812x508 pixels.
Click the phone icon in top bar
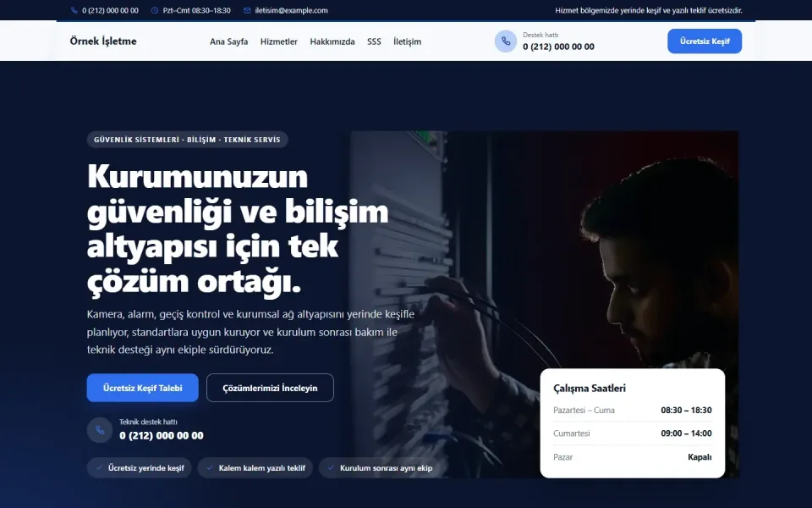click(x=74, y=10)
